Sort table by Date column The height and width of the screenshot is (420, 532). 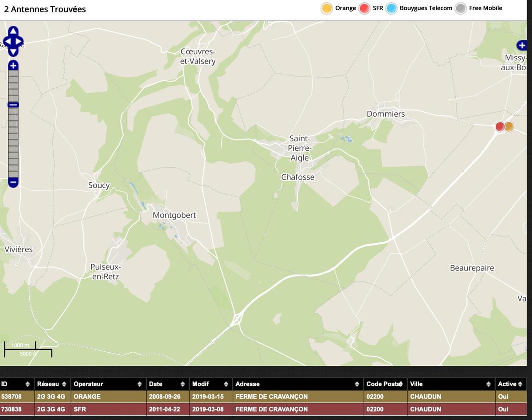point(167,384)
